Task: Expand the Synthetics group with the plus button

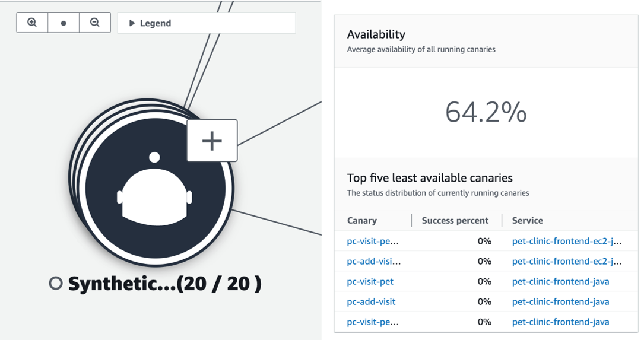Action: click(x=212, y=141)
